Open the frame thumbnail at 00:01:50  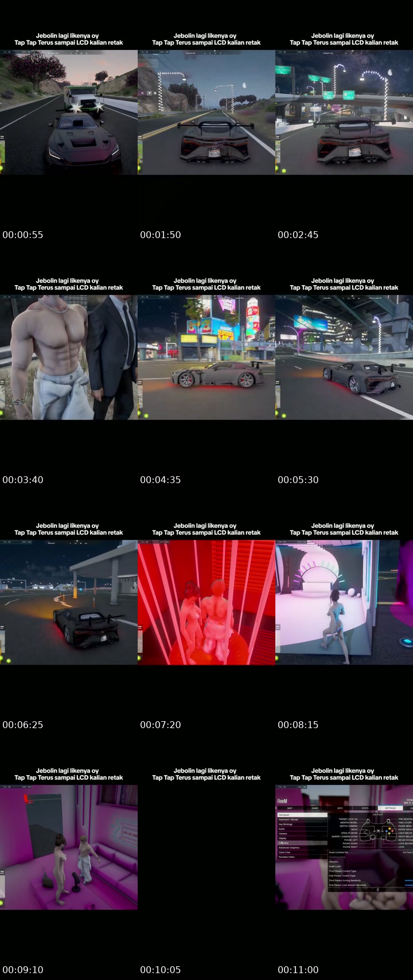pos(206,112)
